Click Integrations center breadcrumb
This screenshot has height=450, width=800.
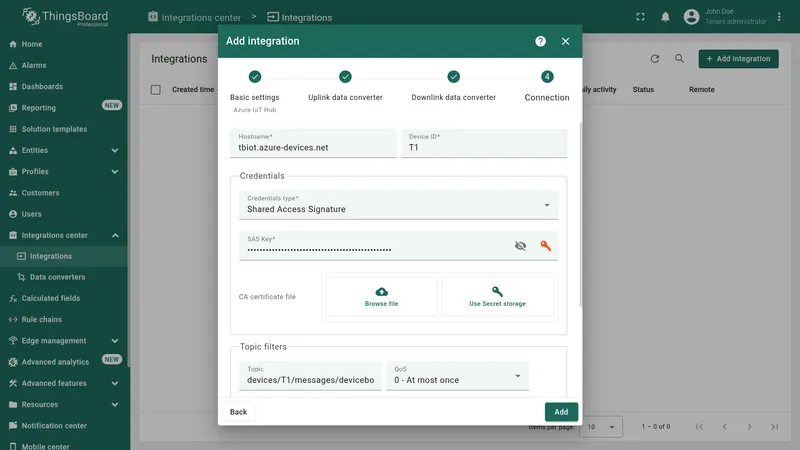coord(194,17)
